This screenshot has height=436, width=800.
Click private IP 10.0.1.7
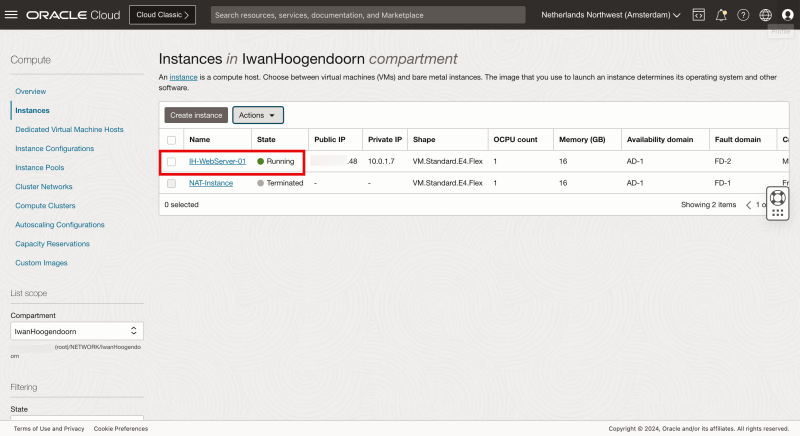(x=381, y=161)
